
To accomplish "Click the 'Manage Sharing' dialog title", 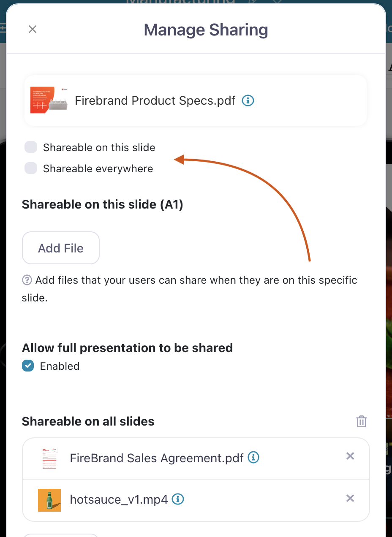I will tap(206, 30).
